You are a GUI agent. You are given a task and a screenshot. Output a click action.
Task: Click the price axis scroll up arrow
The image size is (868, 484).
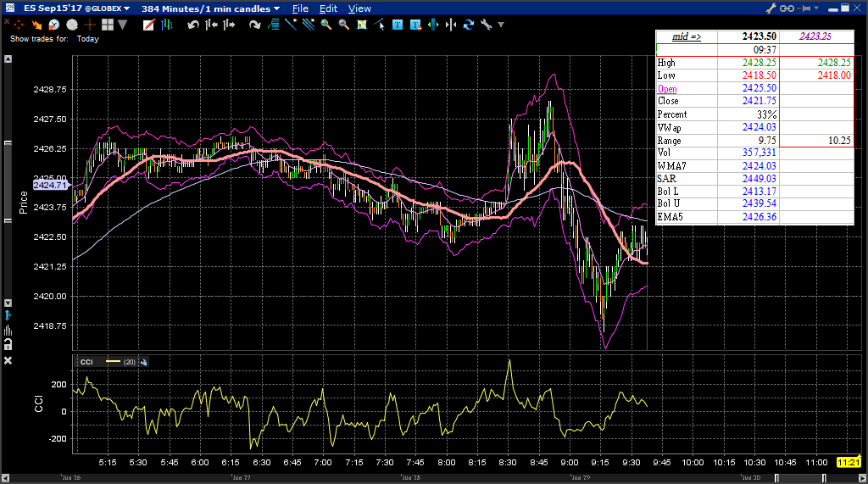coord(8,58)
